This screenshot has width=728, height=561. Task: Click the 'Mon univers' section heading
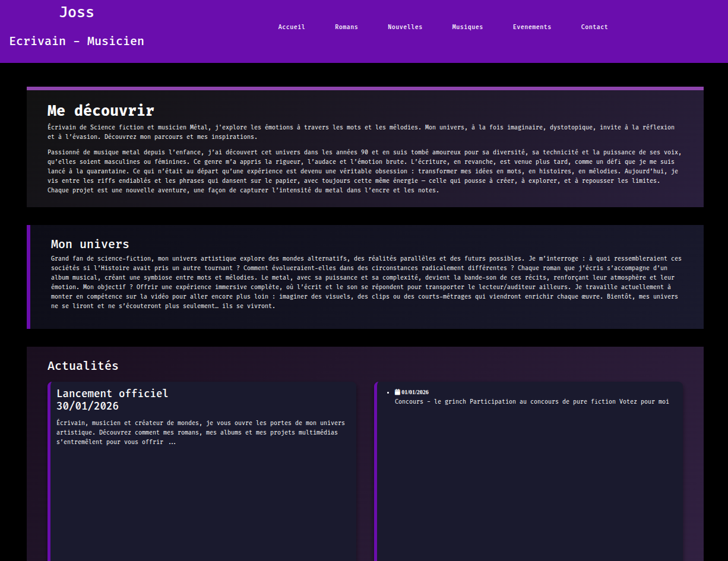pyautogui.click(x=90, y=243)
